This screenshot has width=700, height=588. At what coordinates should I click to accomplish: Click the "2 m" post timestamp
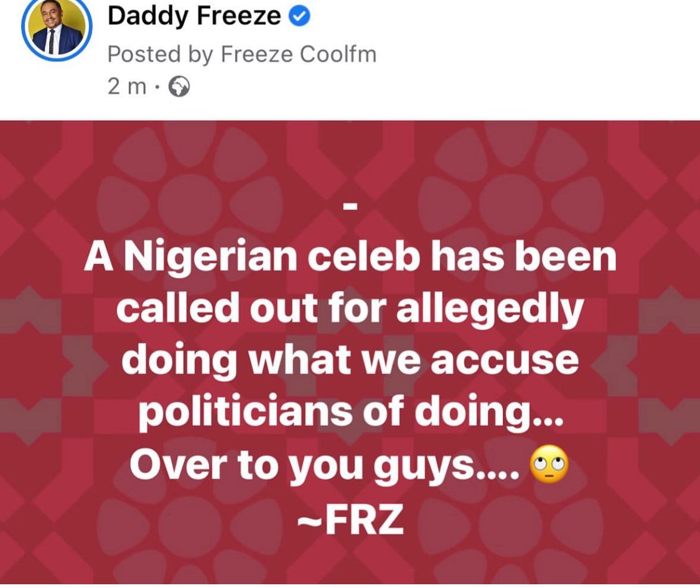[127, 86]
